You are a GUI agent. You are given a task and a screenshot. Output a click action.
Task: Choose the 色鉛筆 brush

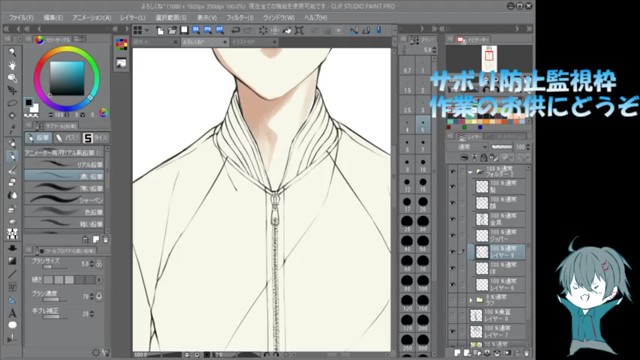coord(64,212)
